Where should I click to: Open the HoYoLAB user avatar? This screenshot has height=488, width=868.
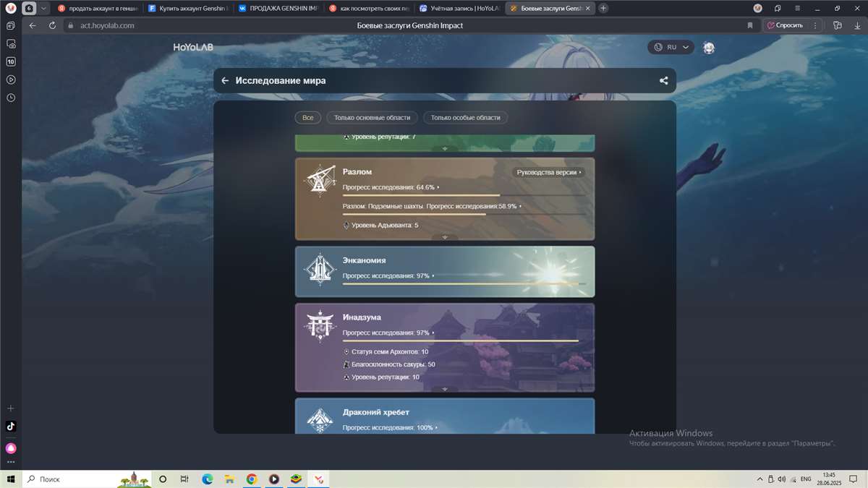click(709, 48)
